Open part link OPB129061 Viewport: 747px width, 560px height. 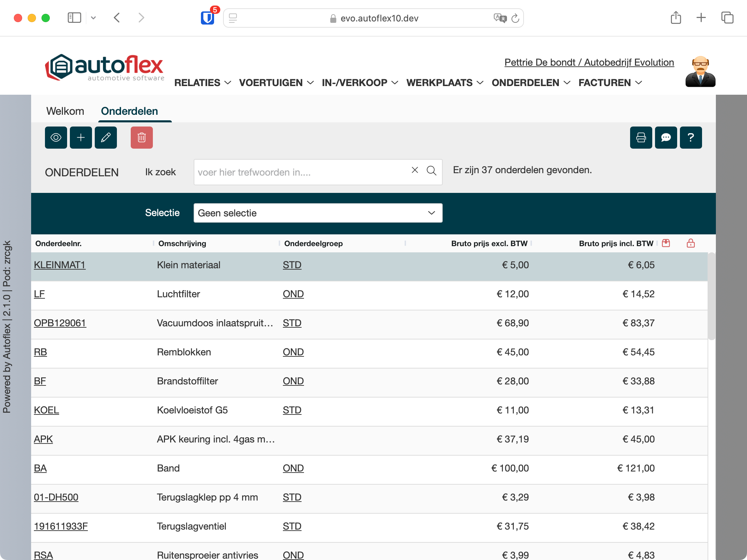pyautogui.click(x=60, y=323)
